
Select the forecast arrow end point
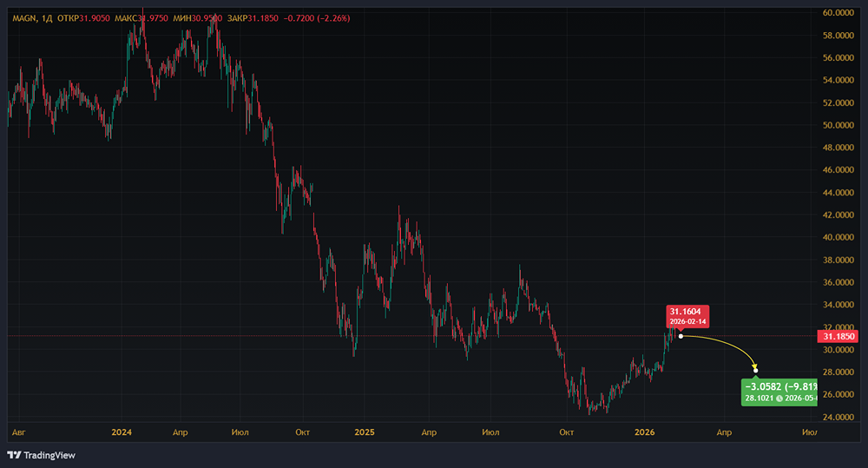tap(756, 371)
